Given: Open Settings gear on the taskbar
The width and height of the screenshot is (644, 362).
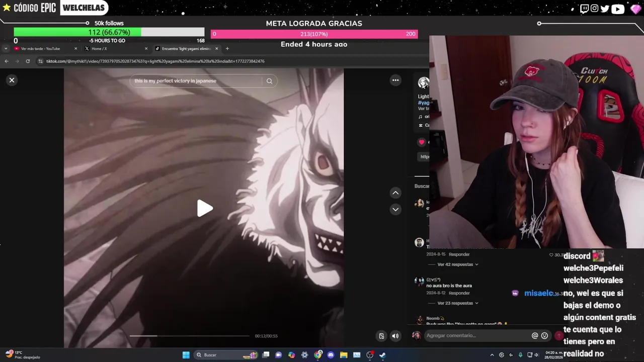Looking at the screenshot, I should click(x=304, y=355).
